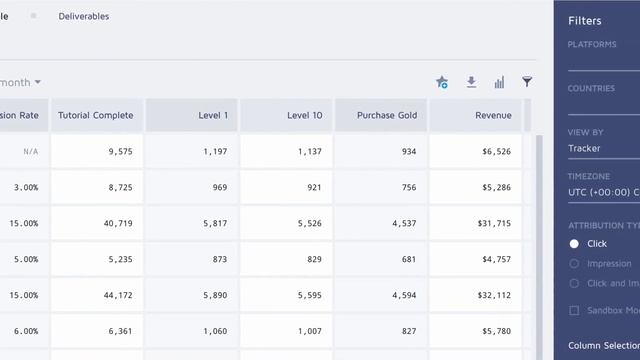Click the Level 10 column header
The image size is (640, 360).
[x=286, y=116]
